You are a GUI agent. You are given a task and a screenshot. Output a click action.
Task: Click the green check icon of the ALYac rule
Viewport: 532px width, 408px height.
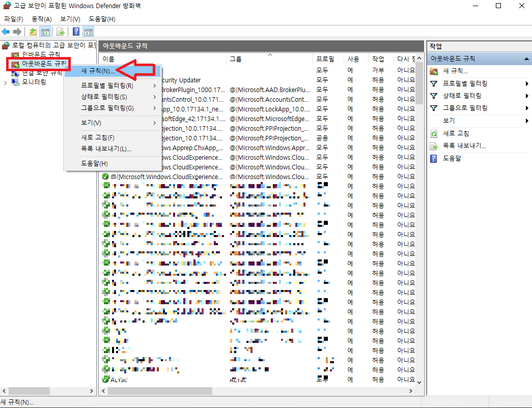(x=105, y=380)
